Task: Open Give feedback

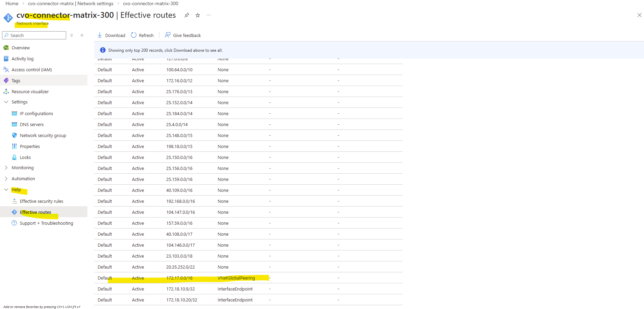Action: pyautogui.click(x=183, y=35)
